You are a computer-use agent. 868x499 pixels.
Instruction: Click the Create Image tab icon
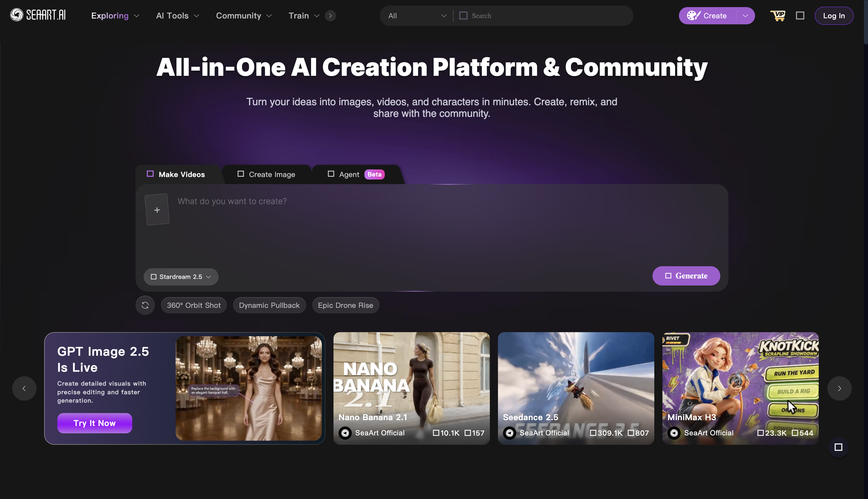[x=241, y=174]
